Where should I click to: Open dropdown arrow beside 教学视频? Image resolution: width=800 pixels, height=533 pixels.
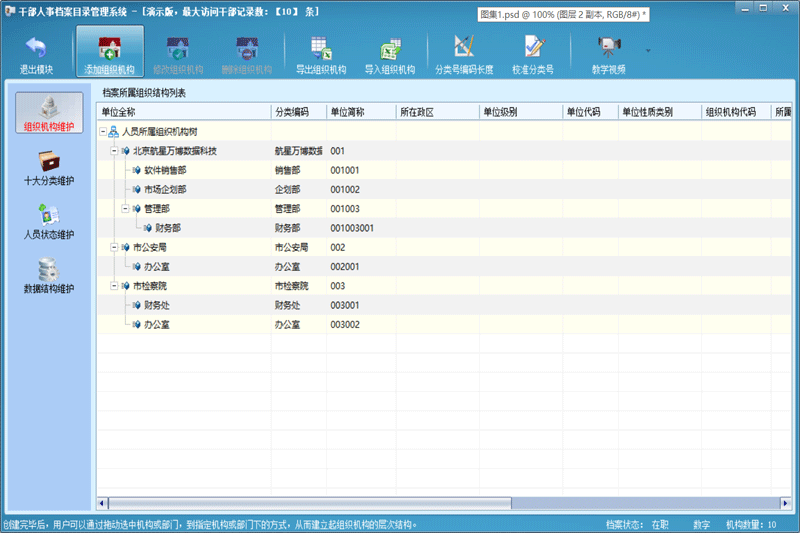tap(648, 49)
